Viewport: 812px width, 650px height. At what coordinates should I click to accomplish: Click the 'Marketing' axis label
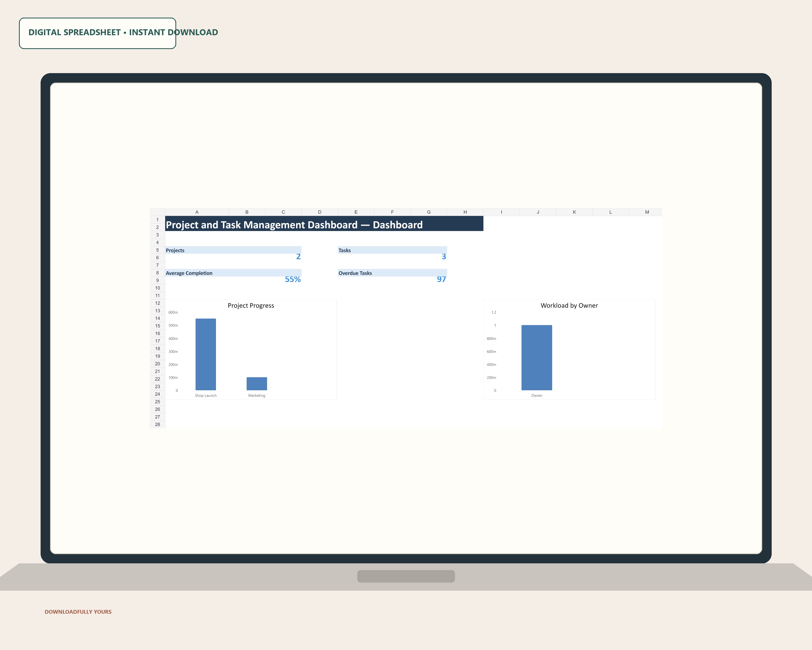tap(257, 396)
